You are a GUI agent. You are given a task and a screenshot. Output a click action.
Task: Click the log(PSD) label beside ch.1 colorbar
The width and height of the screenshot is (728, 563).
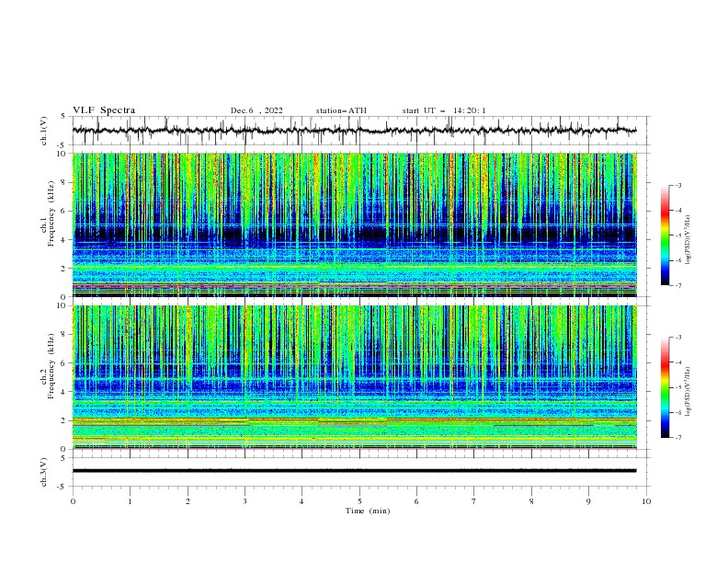tap(688, 239)
